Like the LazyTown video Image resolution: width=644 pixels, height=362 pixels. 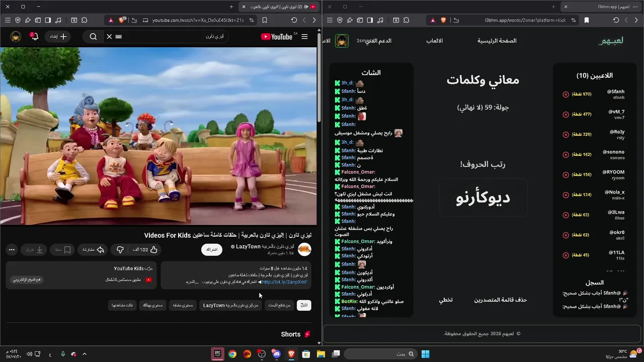(145, 250)
